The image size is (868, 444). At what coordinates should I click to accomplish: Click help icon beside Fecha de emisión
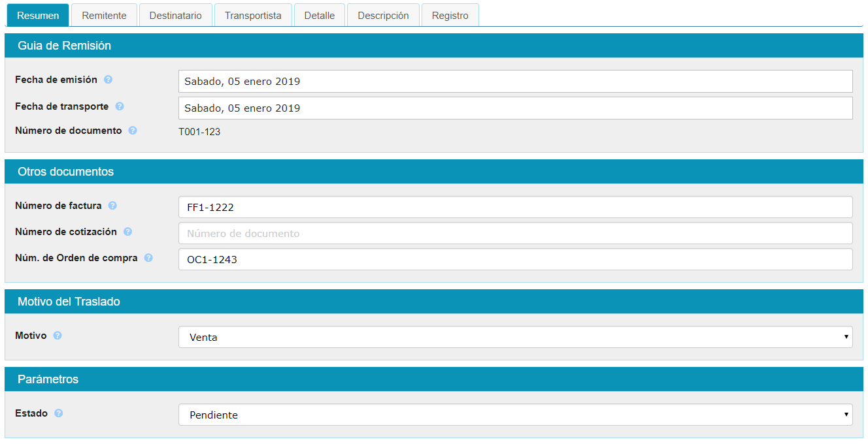(108, 80)
